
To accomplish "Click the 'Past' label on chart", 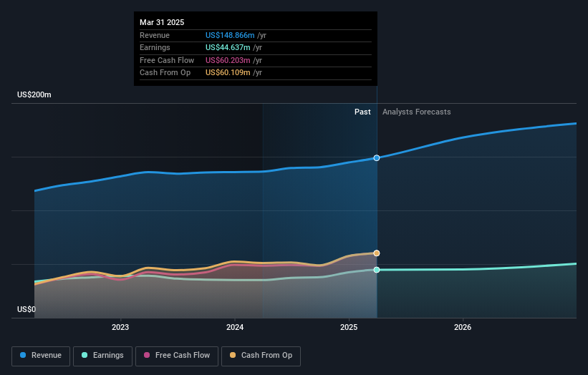I will click(x=362, y=112).
